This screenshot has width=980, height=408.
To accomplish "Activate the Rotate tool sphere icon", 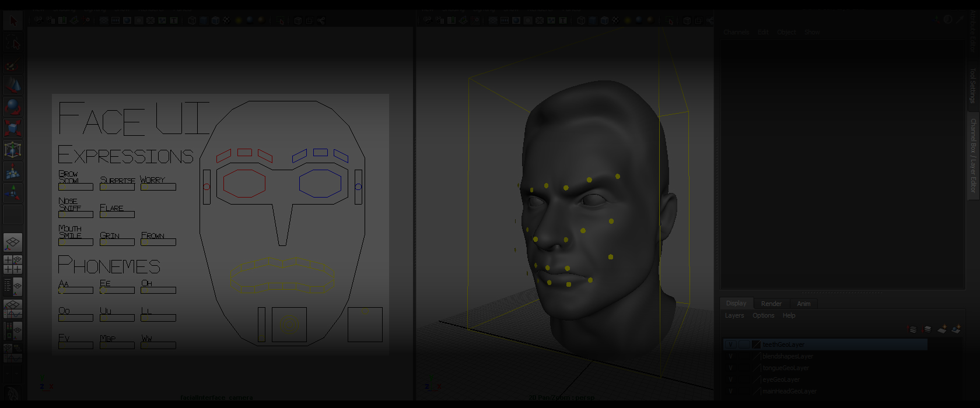I will pos(13,107).
